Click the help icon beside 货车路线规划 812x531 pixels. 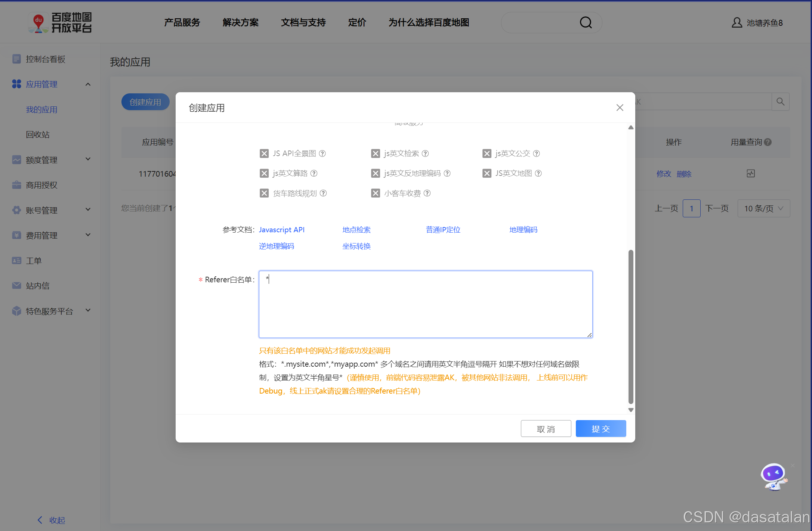coord(324,193)
